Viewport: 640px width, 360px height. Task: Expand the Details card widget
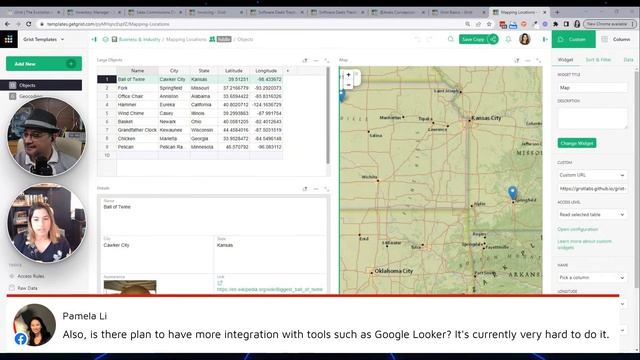tap(327, 189)
